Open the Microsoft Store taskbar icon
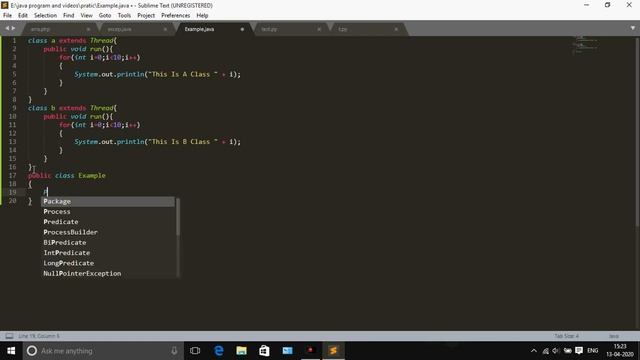640x360 pixels. pos(264,351)
